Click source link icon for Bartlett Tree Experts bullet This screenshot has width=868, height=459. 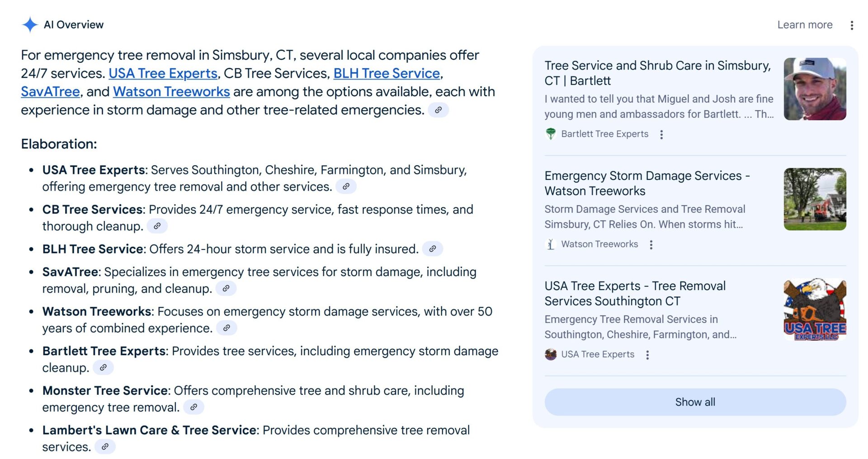tap(103, 368)
